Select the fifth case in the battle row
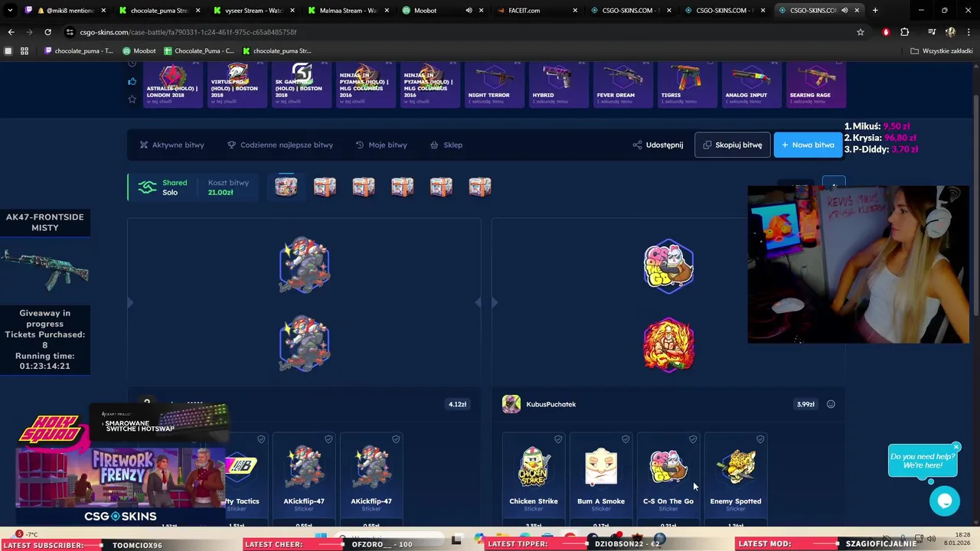 (x=441, y=187)
